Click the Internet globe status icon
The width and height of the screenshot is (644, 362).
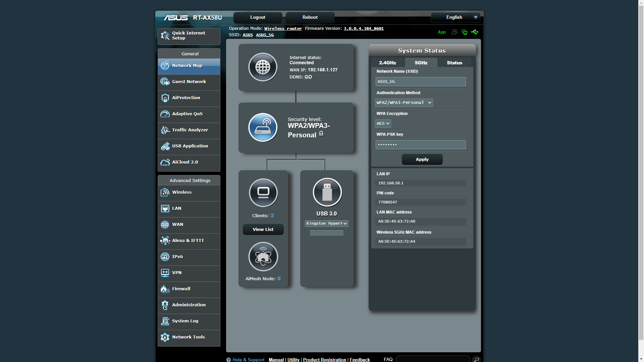tap(263, 67)
